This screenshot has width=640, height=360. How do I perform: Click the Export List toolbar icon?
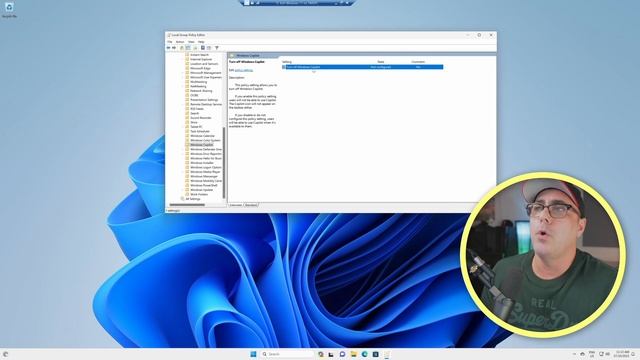click(x=195, y=48)
